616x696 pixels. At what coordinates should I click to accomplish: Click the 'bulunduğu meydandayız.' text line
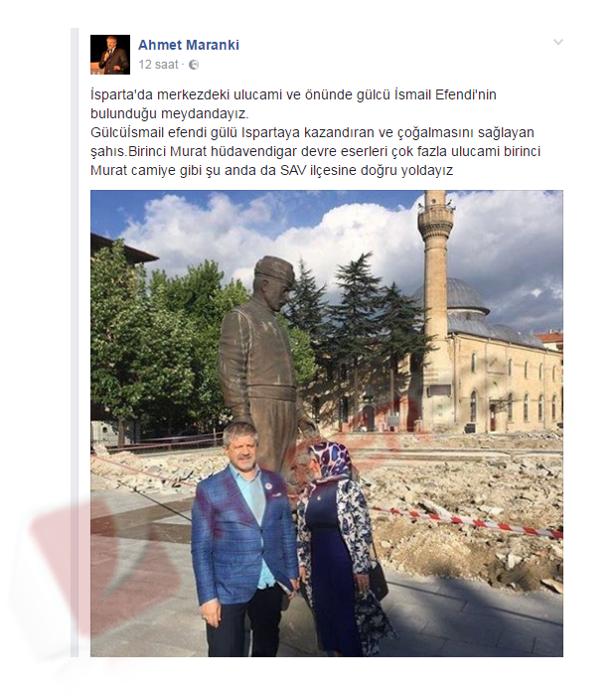point(170,114)
